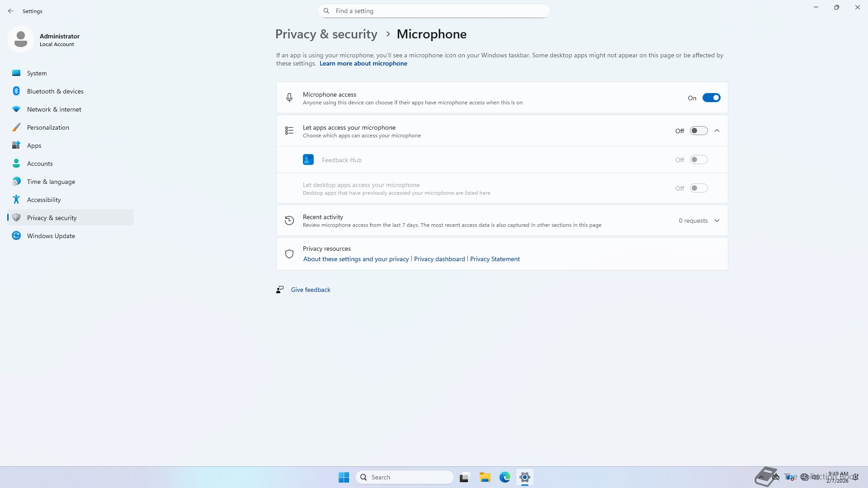Click the back arrow in Settings header

[11, 11]
